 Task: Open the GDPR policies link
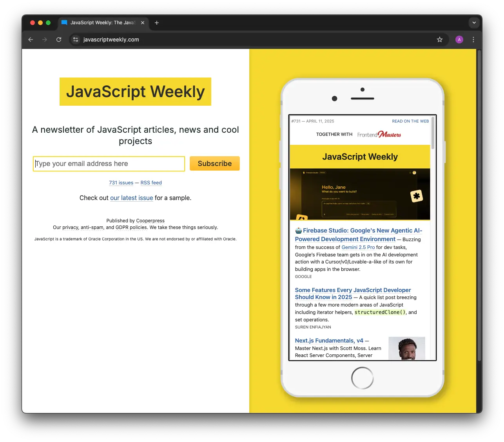[x=131, y=227]
